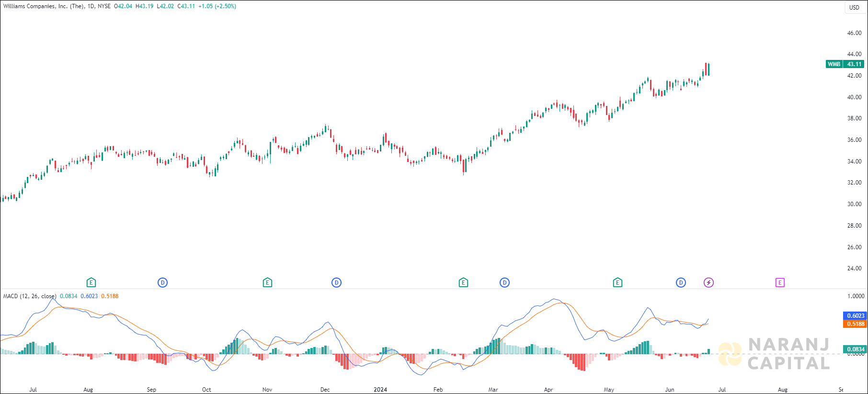This screenshot has width=868, height=394.
Task: Click the 28.00 price axis label
Action: pos(854,226)
